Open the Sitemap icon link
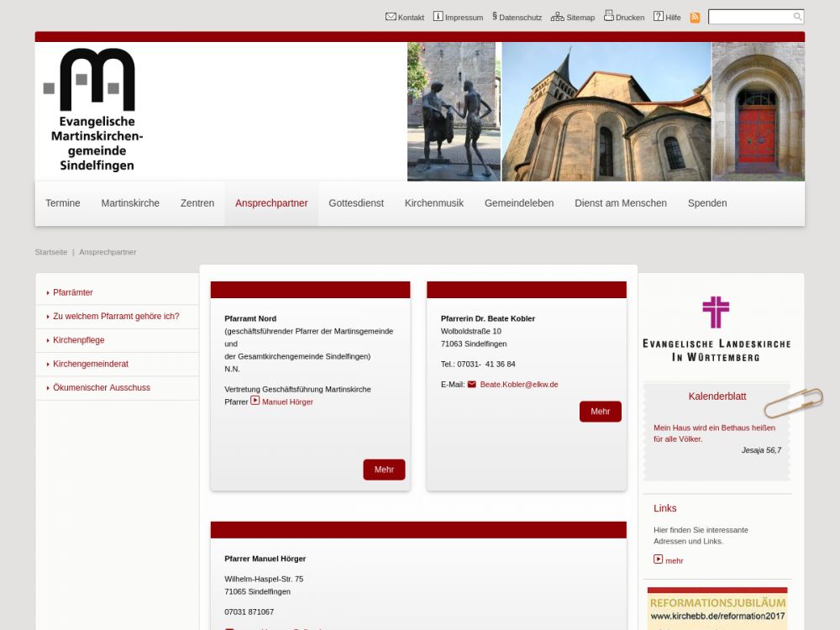Screen dimensions: 840x630 557,17
